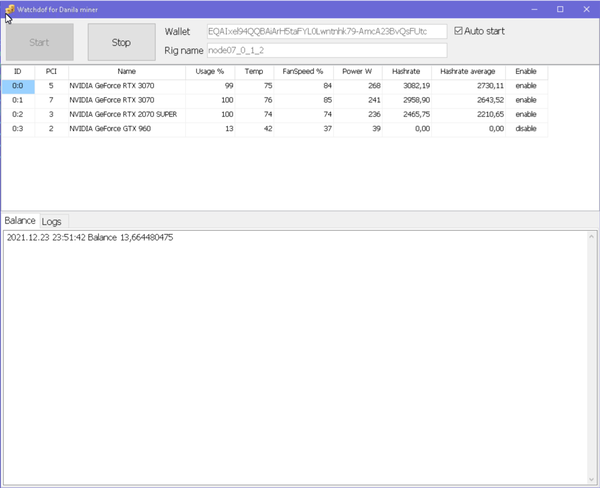Image resolution: width=600 pixels, height=488 pixels.
Task: Select the Balance tab
Action: tap(19, 220)
